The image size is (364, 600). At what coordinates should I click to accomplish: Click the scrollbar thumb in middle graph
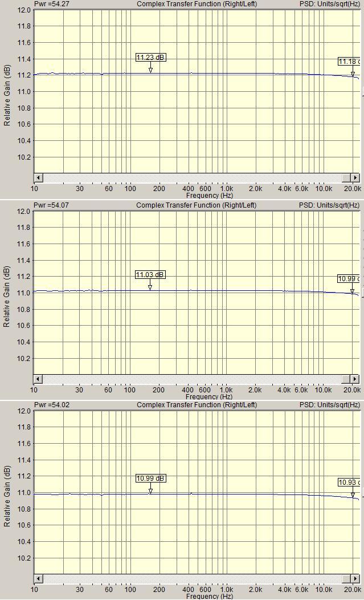coord(346,379)
